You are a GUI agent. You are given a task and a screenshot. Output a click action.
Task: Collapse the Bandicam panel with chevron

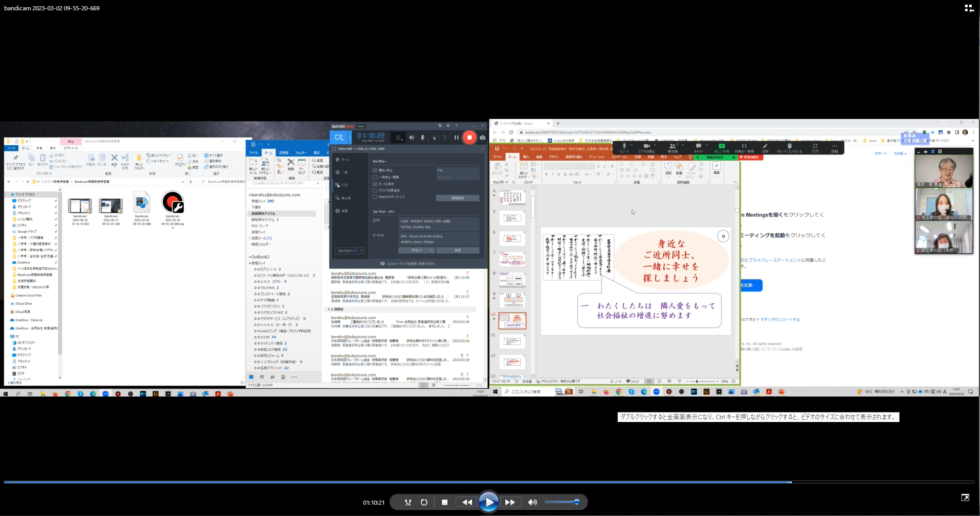pos(483,149)
